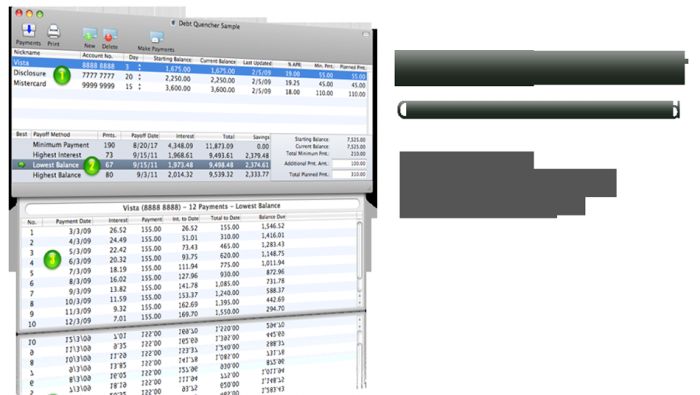Adjust the Day stepper on Disclosure row
700x395 pixels.
(x=139, y=77)
